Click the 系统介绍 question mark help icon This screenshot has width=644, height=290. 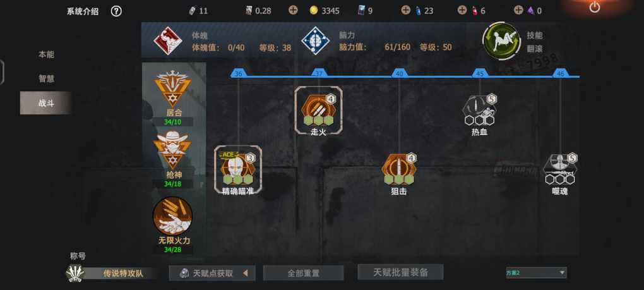pos(116,11)
